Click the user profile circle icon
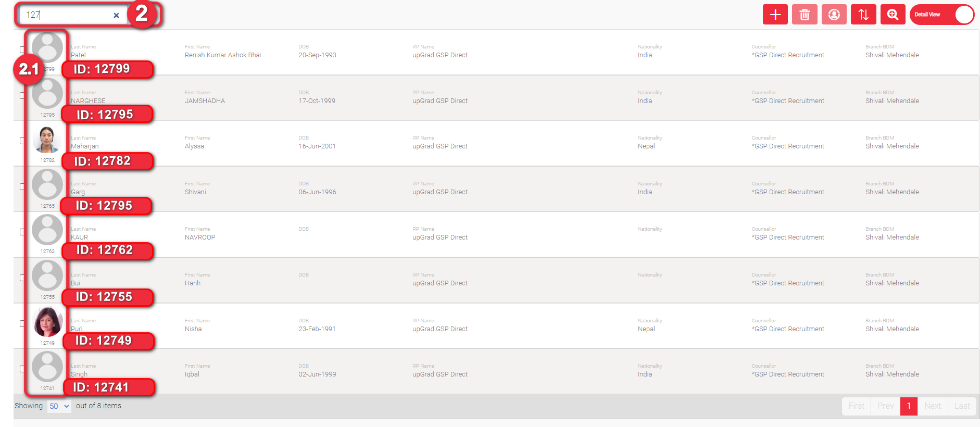The image size is (980, 427). click(x=834, y=15)
